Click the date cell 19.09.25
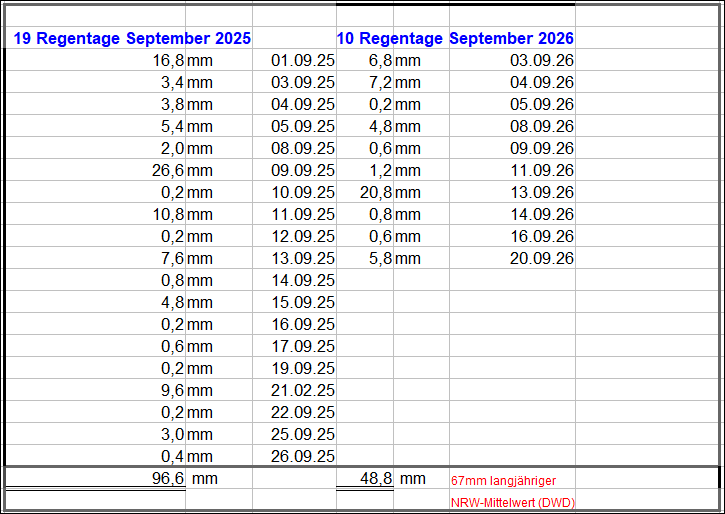This screenshot has width=725, height=514. [x=303, y=368]
